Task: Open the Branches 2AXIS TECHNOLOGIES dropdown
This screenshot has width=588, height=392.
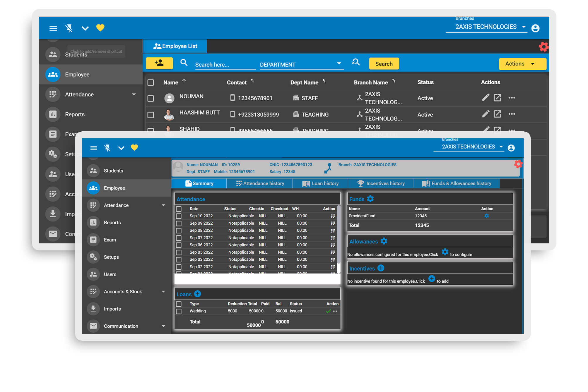Action: [486, 27]
